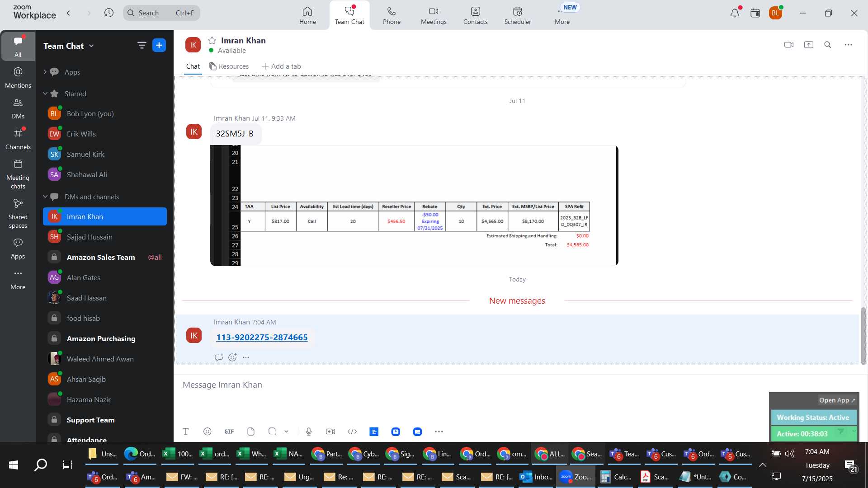Viewport: 868px width, 488px height.
Task: Open Shared spaces in the sidebar
Action: (x=18, y=214)
